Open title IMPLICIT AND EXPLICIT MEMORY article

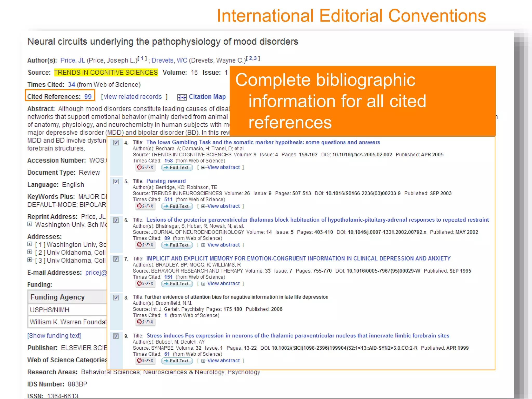(298, 258)
